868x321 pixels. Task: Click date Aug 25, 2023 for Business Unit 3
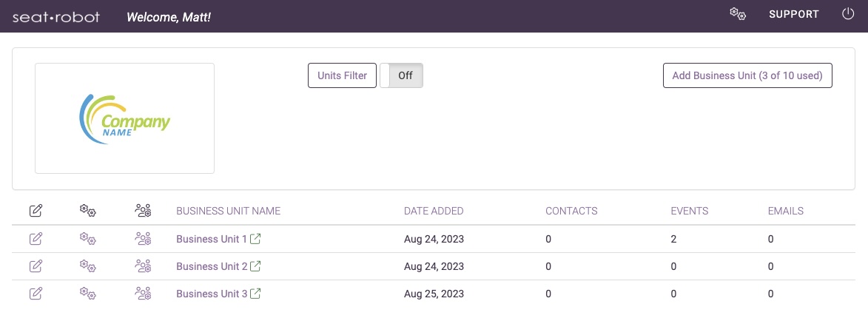[x=434, y=294]
